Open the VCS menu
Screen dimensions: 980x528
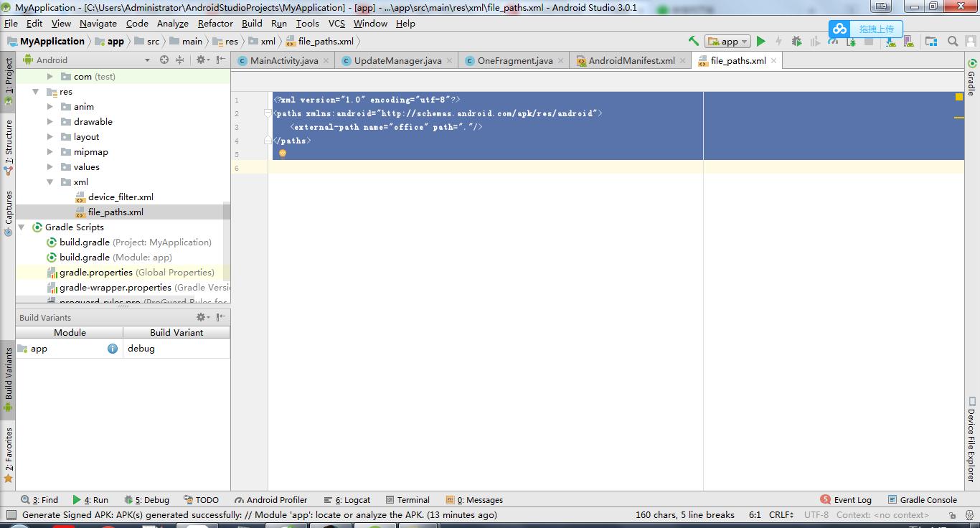tap(336, 23)
